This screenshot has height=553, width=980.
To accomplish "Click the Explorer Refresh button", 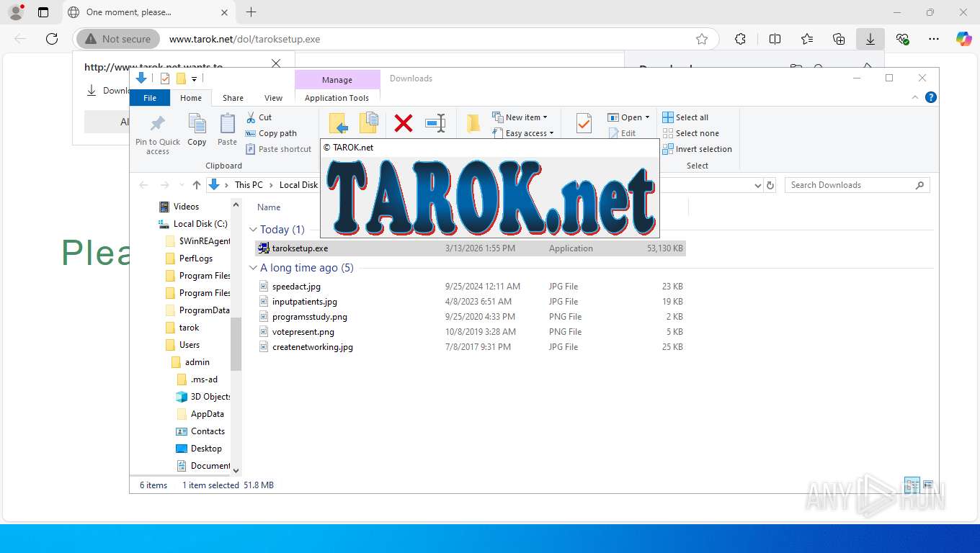I will [770, 185].
